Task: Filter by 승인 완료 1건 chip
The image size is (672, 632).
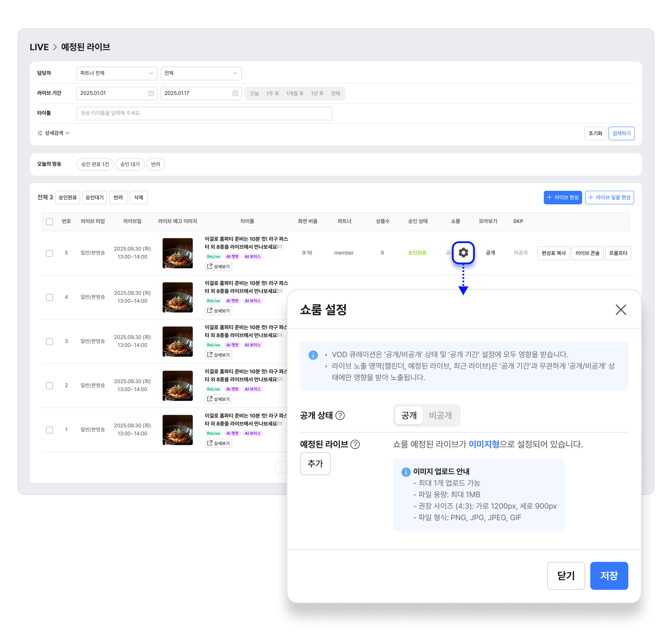Action: click(x=95, y=164)
